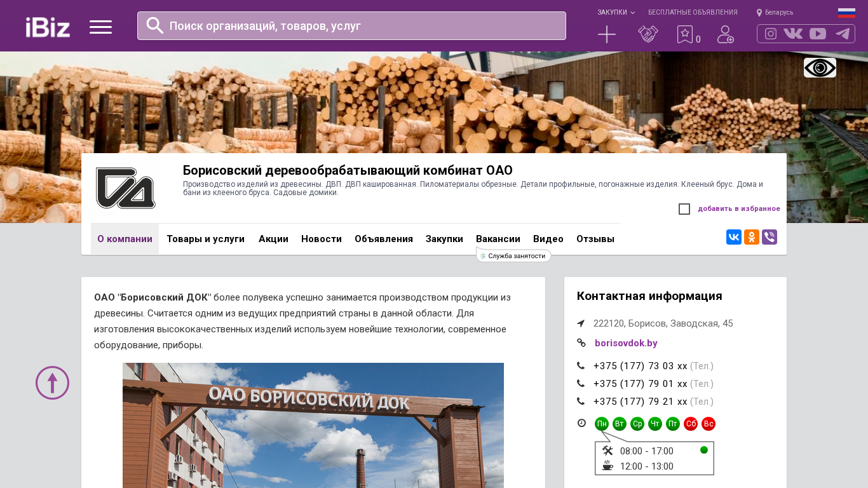Open the Telegram channel icon
Viewport: 868px width, 488px height.
[843, 34]
